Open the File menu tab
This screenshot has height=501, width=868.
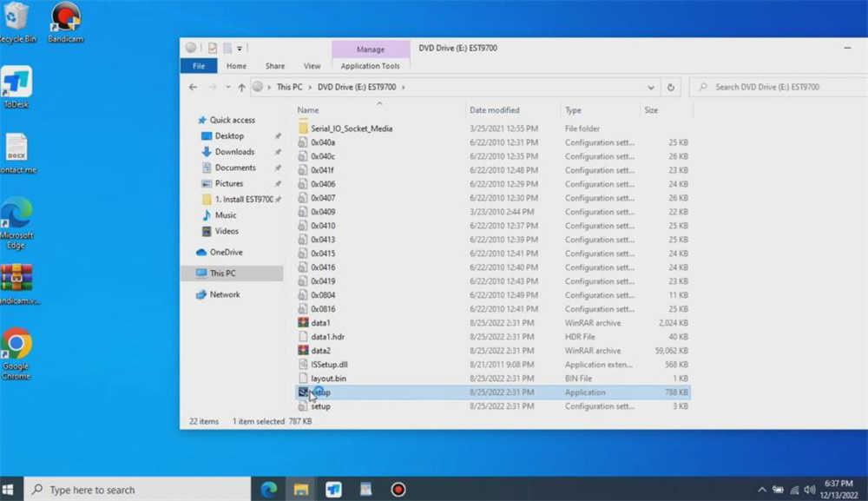click(x=199, y=66)
